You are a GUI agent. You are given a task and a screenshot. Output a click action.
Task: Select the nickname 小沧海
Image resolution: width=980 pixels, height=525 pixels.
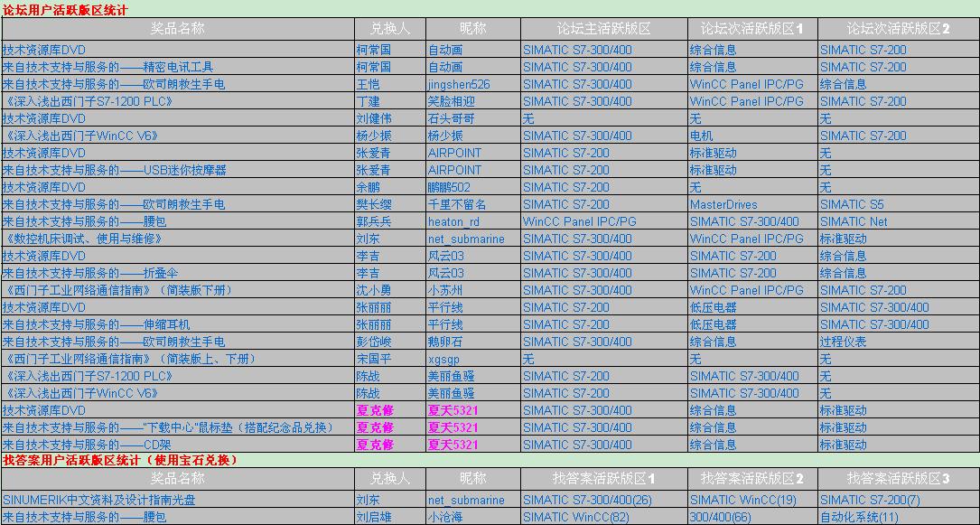point(445,518)
